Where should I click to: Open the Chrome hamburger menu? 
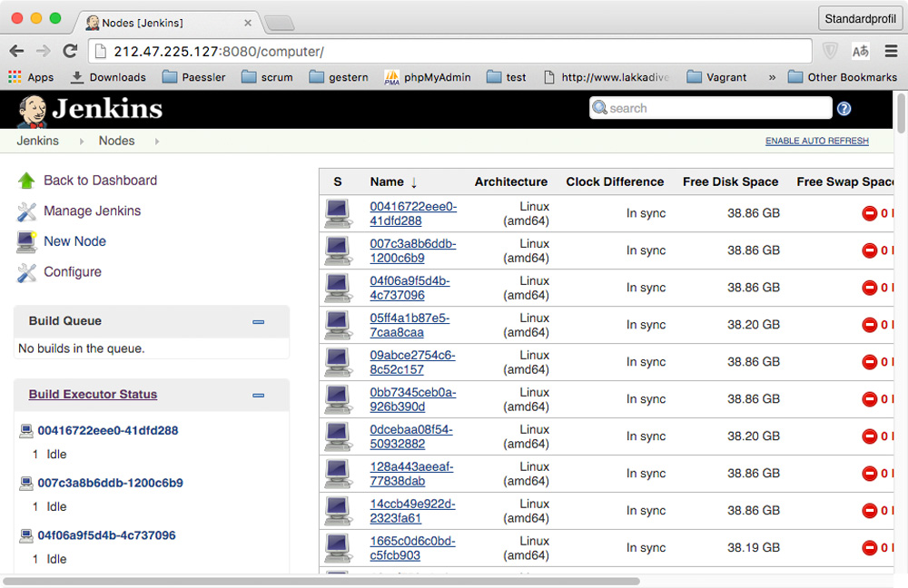tap(891, 51)
